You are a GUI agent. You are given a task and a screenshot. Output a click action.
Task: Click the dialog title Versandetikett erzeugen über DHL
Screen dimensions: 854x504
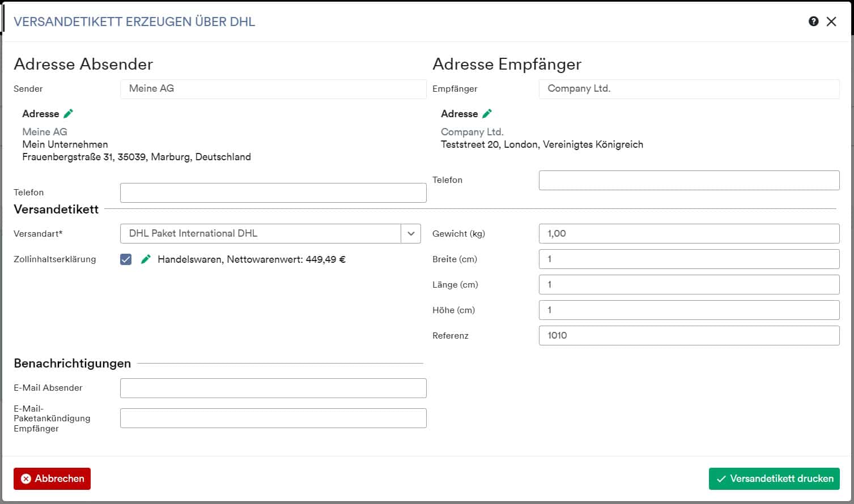pos(134,22)
